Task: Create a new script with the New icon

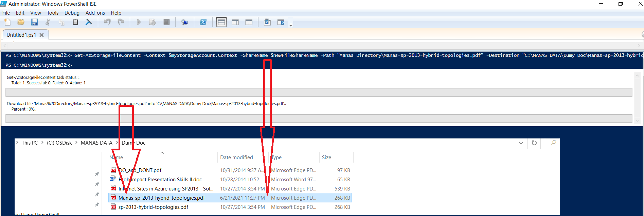Action: click(x=7, y=22)
